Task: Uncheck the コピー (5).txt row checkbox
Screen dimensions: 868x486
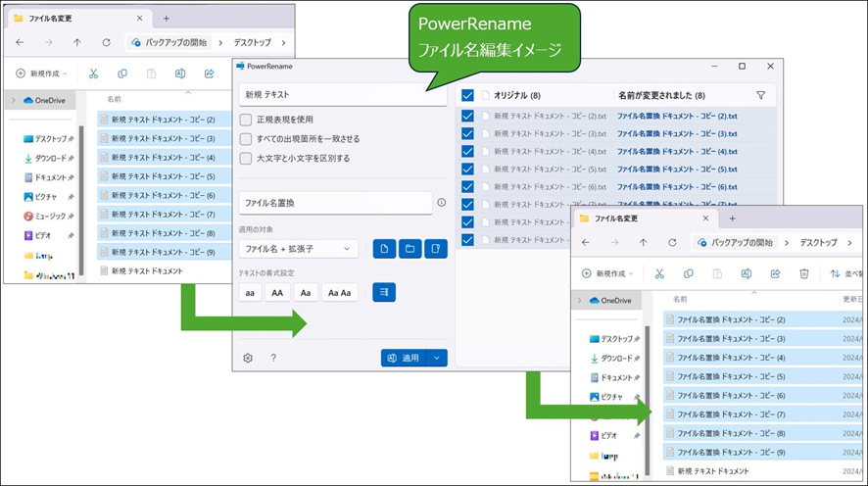Action: tap(467, 170)
